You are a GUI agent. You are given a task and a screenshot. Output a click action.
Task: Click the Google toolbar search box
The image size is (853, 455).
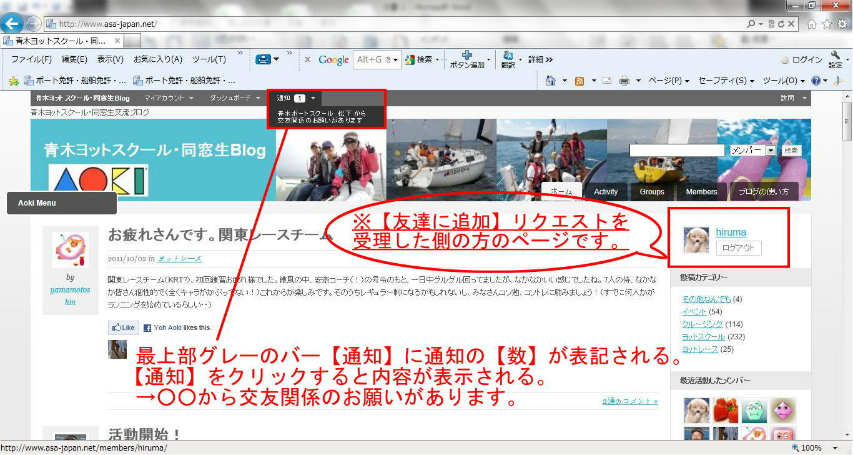[373, 60]
